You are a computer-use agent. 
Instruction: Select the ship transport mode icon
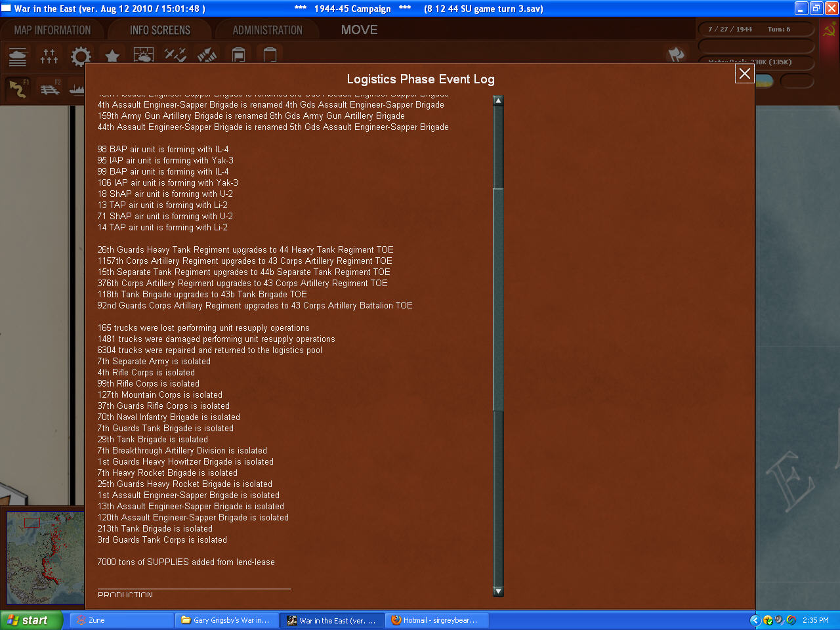77,89
